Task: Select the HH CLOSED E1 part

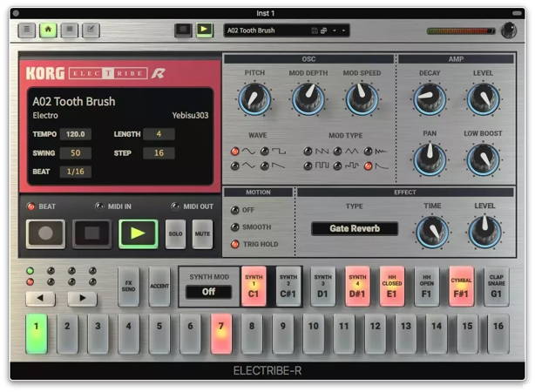Action: 391,286
